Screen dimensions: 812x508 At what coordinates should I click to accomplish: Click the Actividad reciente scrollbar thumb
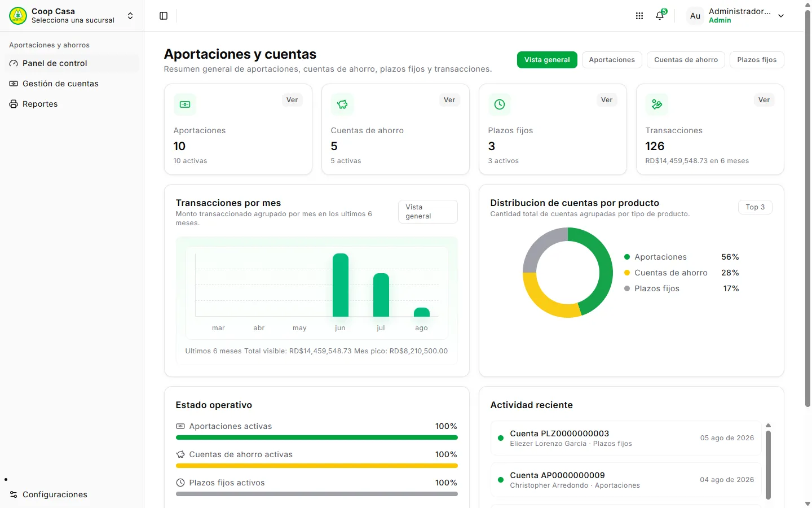pyautogui.click(x=768, y=465)
